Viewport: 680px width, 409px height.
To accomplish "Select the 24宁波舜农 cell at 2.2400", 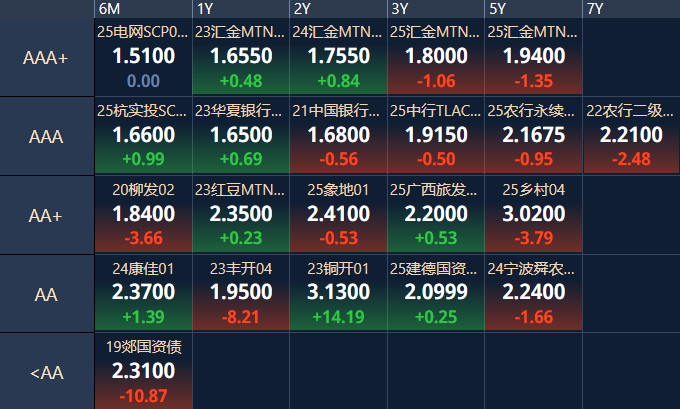I will point(534,293).
